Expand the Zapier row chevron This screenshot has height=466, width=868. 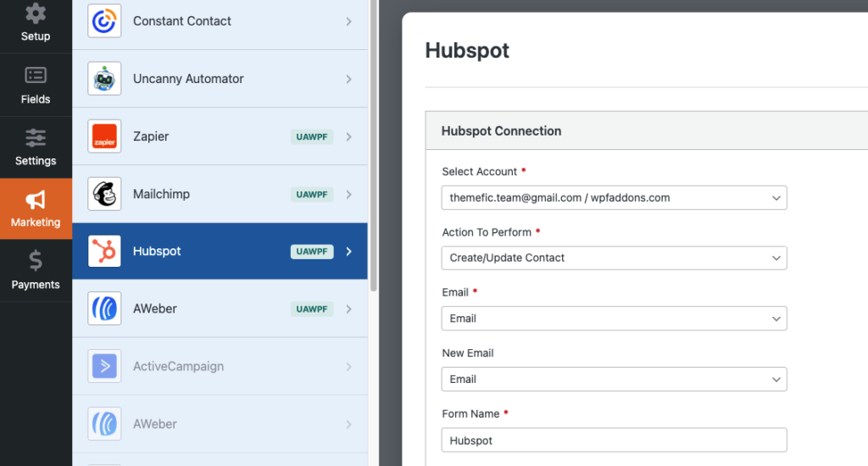(x=348, y=136)
